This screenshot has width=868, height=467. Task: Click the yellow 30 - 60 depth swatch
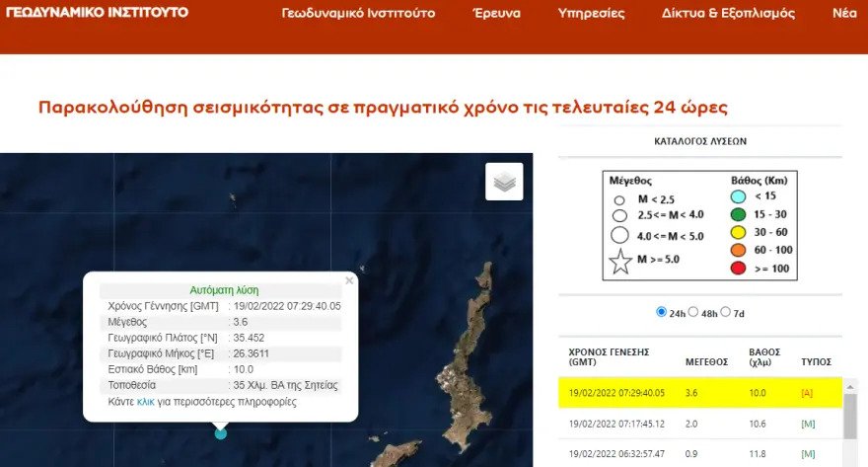738,232
